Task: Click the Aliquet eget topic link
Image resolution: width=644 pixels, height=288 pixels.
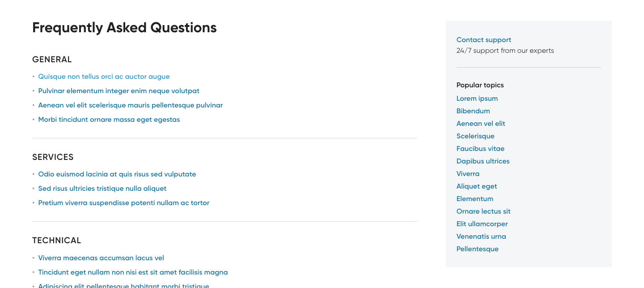Action: tap(476, 186)
